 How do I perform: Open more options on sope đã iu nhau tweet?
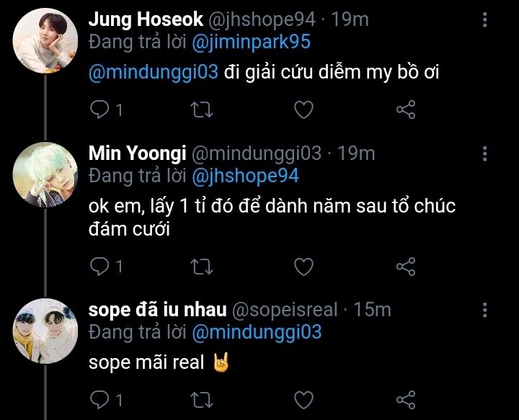point(484,310)
